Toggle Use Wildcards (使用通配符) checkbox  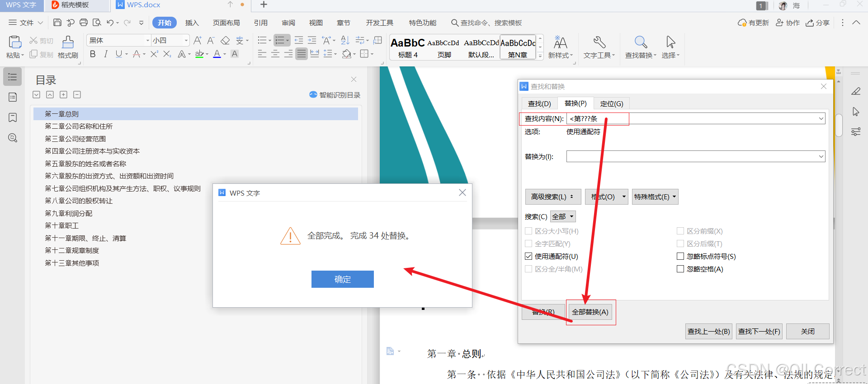click(x=528, y=256)
